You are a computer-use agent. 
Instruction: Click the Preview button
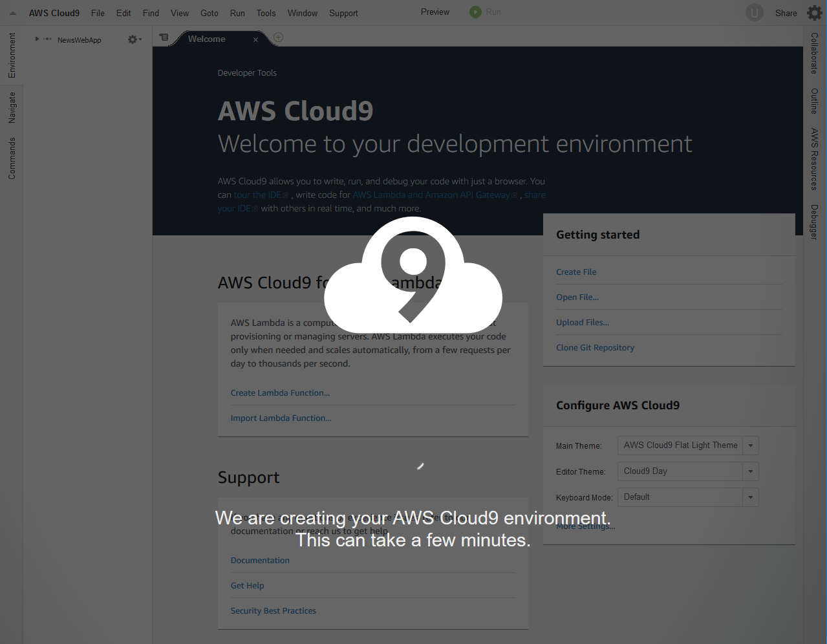[x=435, y=12]
